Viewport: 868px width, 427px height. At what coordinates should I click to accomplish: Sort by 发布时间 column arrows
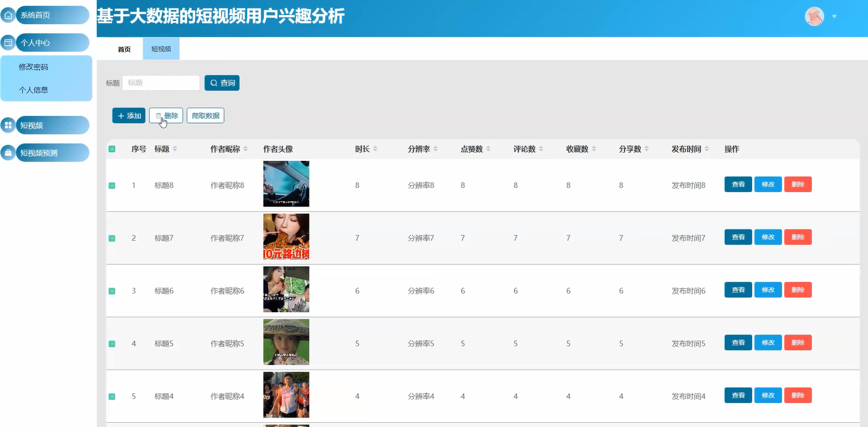pyautogui.click(x=708, y=149)
